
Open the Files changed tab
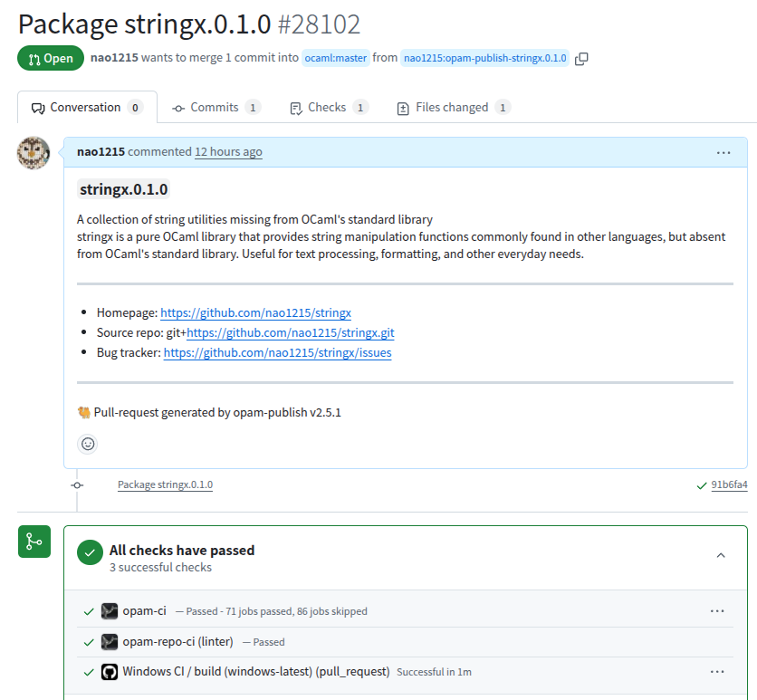pos(453,108)
